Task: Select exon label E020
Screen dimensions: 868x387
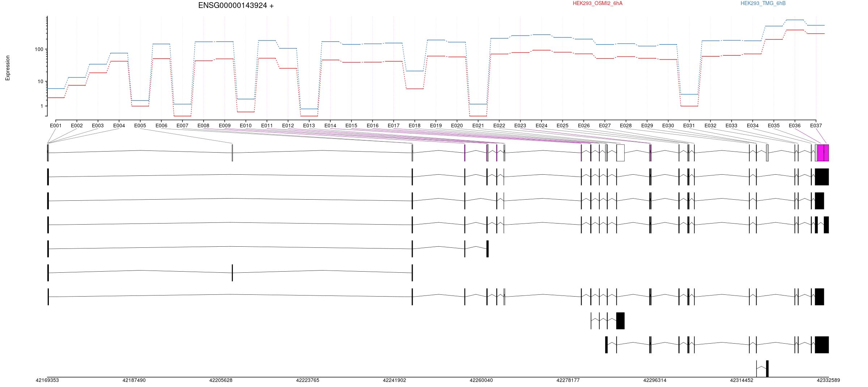Action: (x=457, y=126)
